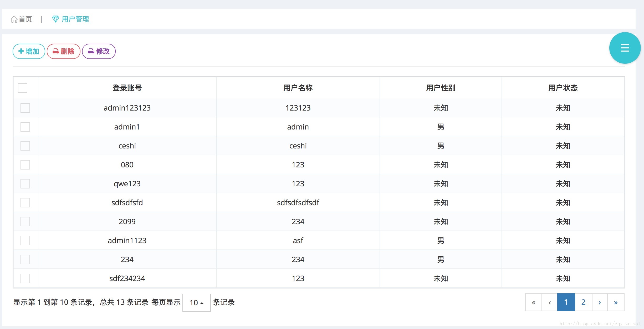Tick the checkbox for login account 234
The image size is (644, 329).
pos(25,260)
